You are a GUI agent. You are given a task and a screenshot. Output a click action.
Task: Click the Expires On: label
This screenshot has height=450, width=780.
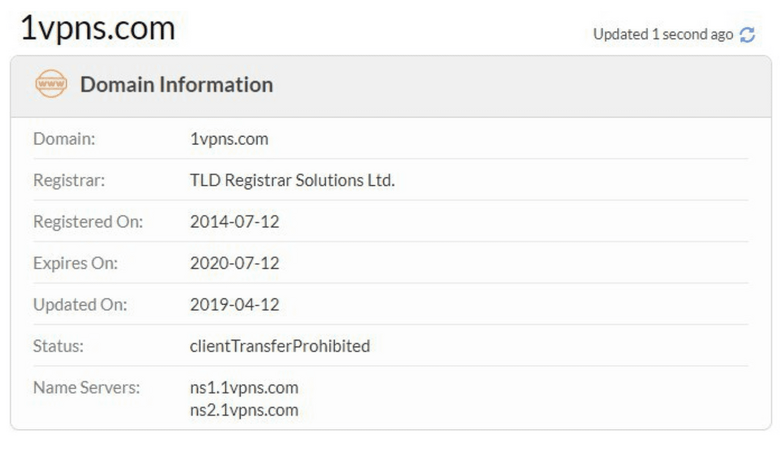click(x=75, y=263)
